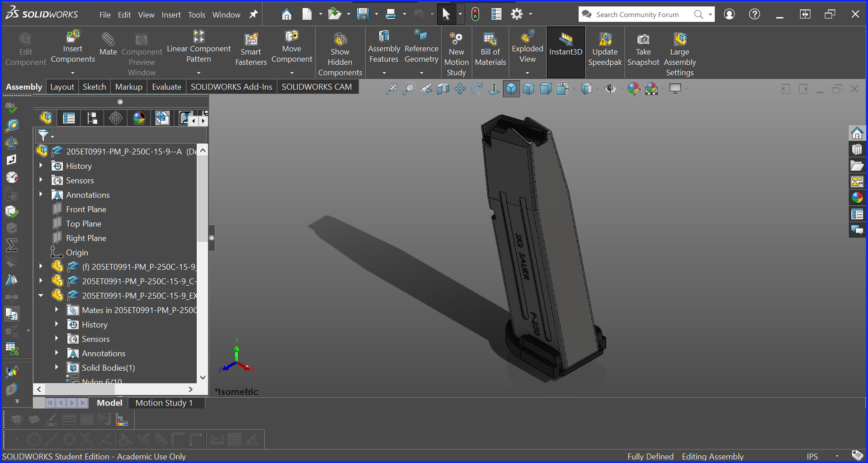Viewport: 868px width, 463px height.
Task: Click Edit Appearance color sphere
Action: [634, 89]
